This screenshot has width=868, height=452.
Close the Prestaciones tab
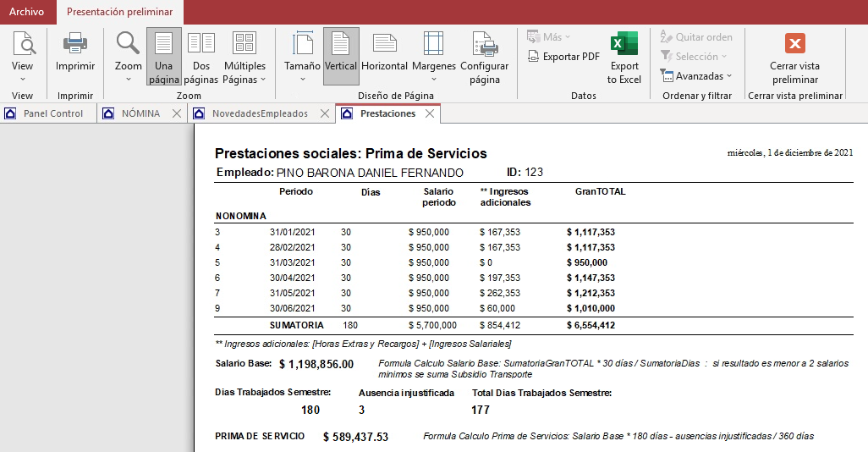430,113
